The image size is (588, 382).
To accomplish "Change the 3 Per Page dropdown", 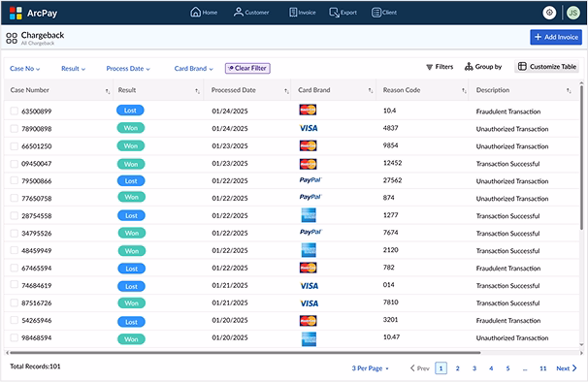I will pos(370,368).
